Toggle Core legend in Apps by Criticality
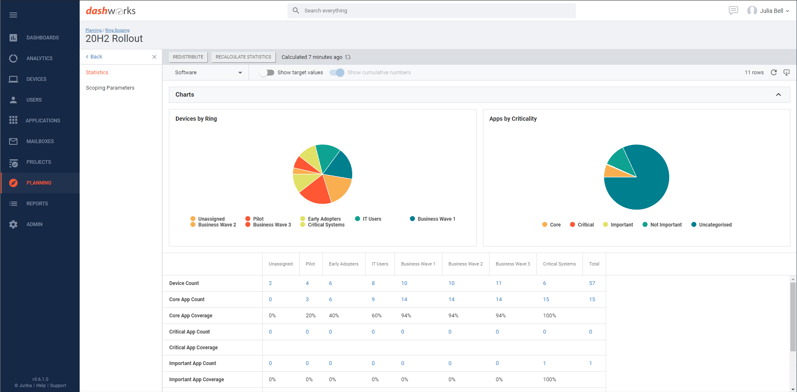 (x=551, y=225)
